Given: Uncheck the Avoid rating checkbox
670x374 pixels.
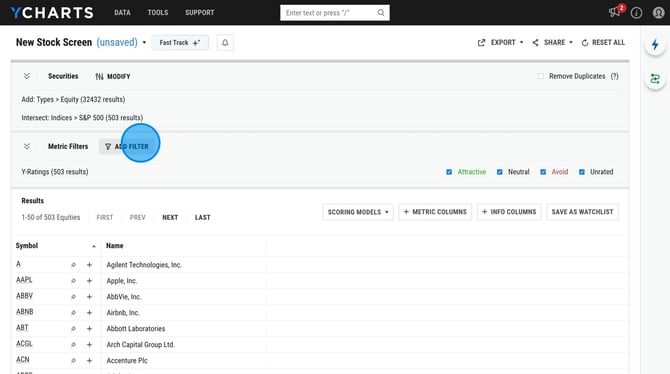Looking at the screenshot, I should (x=543, y=172).
